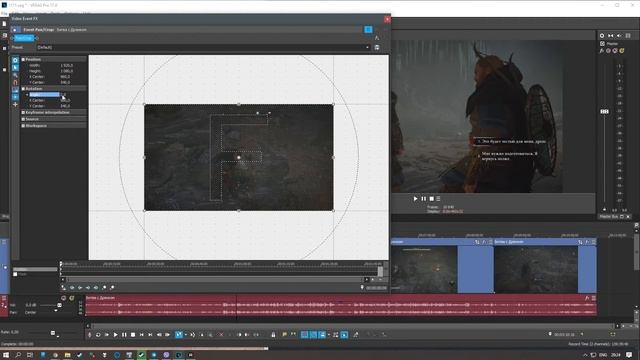Click the Master bus fader handle

tap(604, 111)
